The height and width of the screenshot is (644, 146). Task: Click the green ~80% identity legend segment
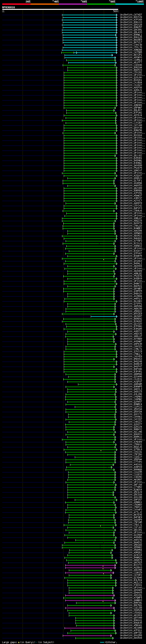(101, 4)
